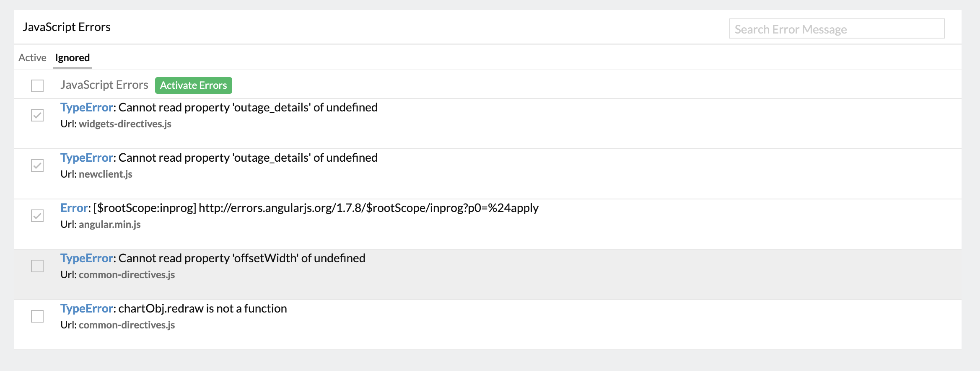The height and width of the screenshot is (372, 980).
Task: Uncheck the angular.min.js error checkbox
Action: pos(37,216)
